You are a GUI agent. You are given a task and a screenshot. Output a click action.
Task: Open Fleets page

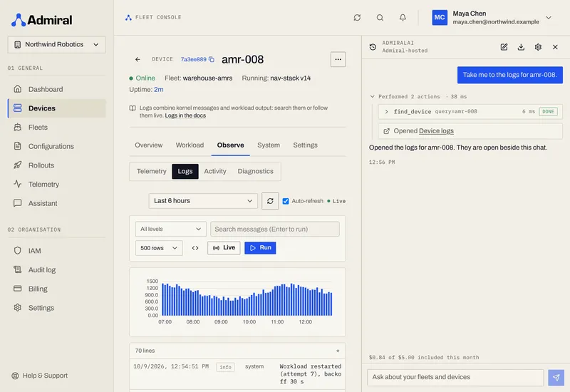pyautogui.click(x=57, y=128)
